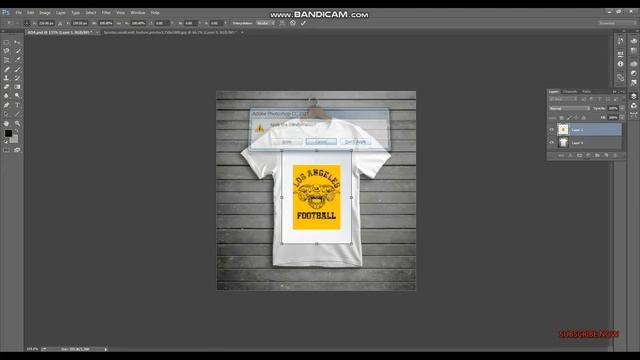Click the Layer 0 t-shirt thumbnail
The height and width of the screenshot is (360, 640).
(x=563, y=142)
